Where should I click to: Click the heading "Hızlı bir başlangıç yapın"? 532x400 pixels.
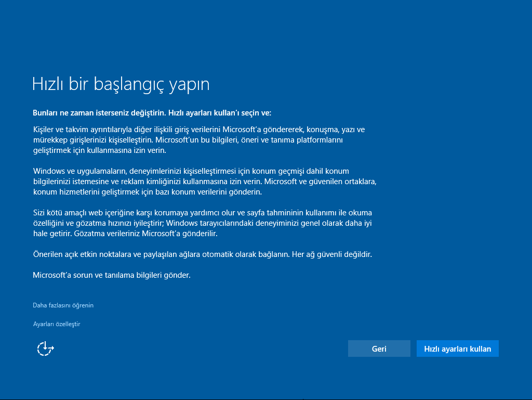tap(121, 84)
